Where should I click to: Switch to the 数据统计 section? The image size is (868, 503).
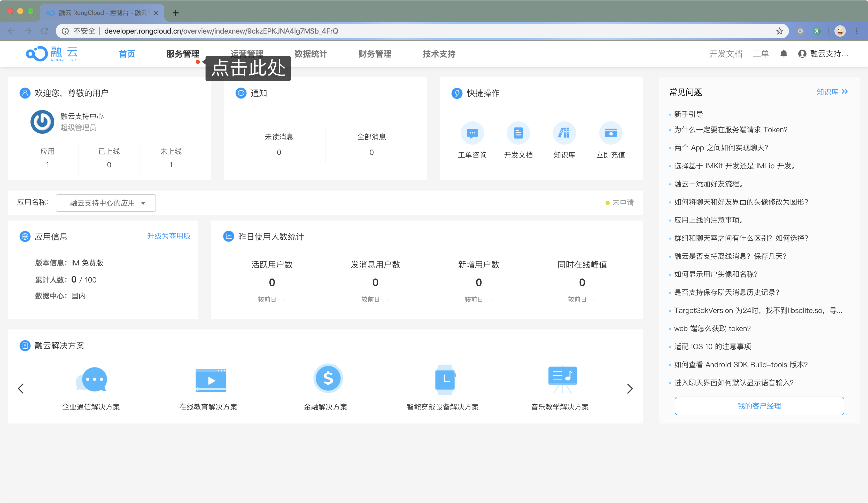(310, 54)
